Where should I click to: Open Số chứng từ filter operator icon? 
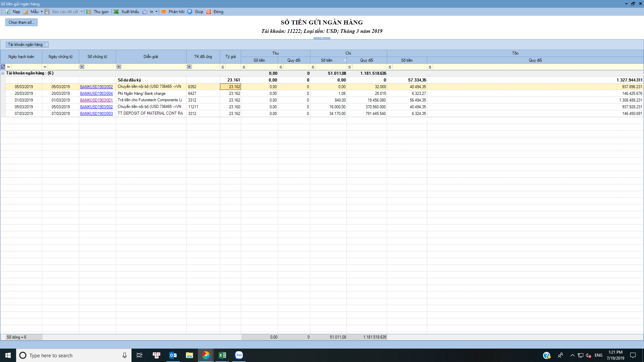tap(82, 67)
